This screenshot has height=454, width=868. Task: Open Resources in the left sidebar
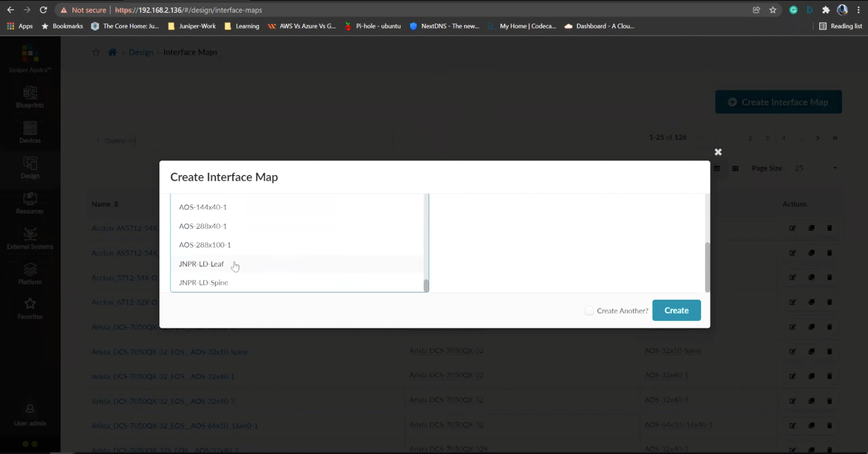[30, 203]
